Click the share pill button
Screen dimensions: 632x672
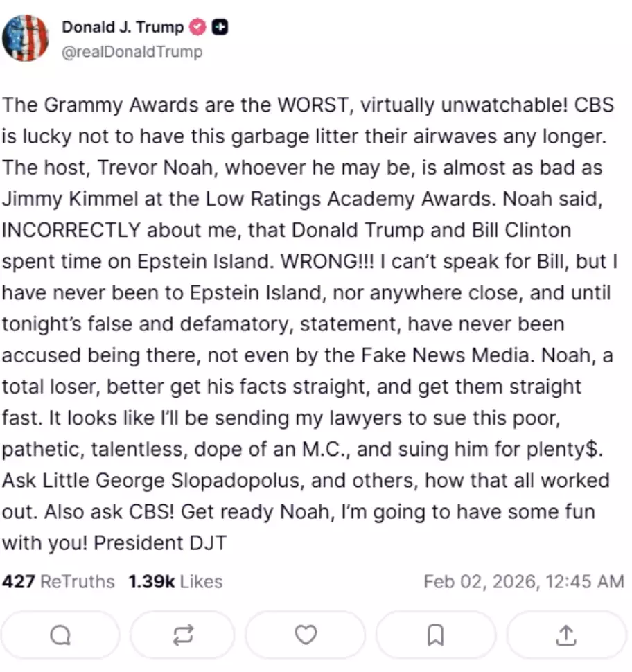coord(566,635)
